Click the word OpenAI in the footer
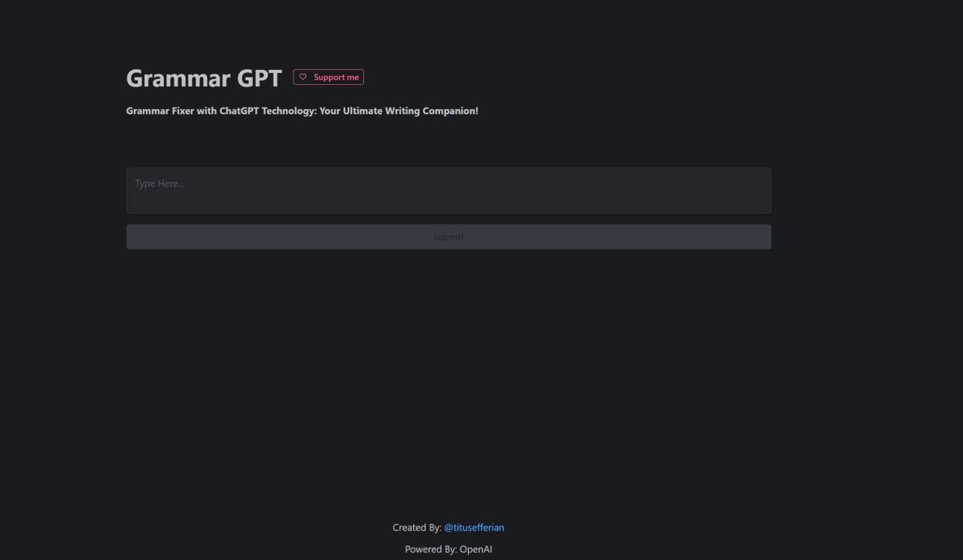The height and width of the screenshot is (560, 963). pos(475,549)
